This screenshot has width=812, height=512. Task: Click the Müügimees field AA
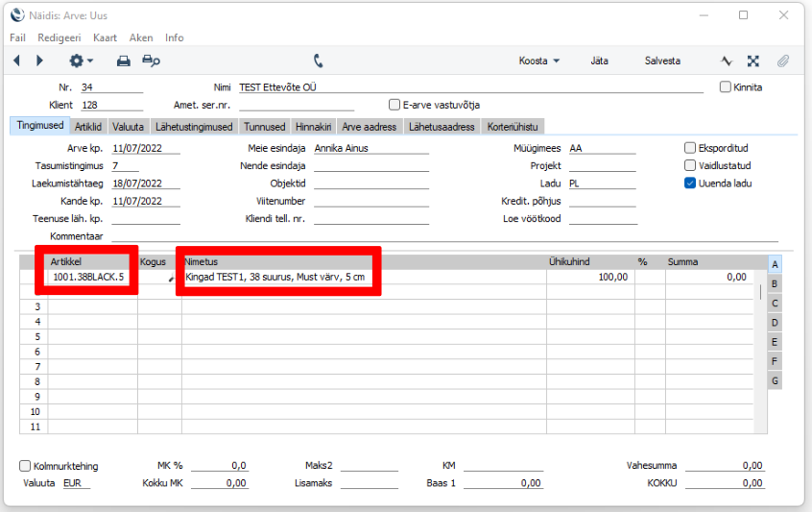(602, 148)
